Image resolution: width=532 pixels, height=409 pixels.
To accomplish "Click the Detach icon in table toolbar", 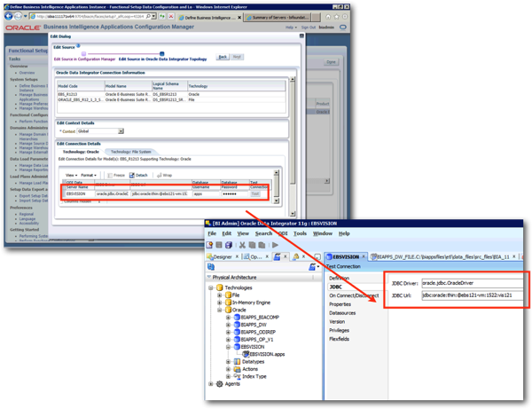I will (x=131, y=175).
